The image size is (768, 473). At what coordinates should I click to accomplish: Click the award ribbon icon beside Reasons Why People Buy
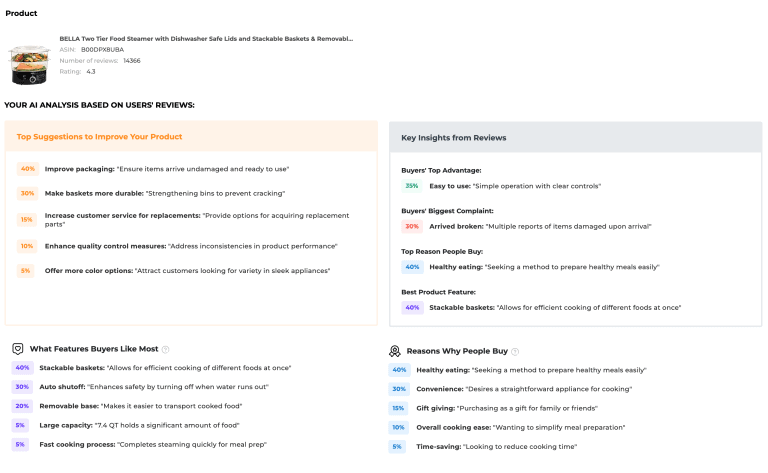[395, 352]
